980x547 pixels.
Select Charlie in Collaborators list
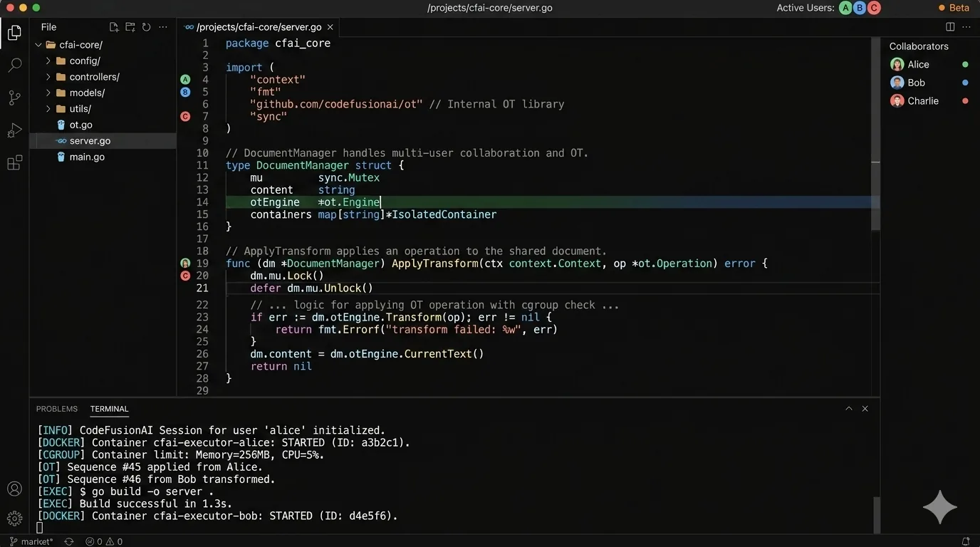(929, 101)
